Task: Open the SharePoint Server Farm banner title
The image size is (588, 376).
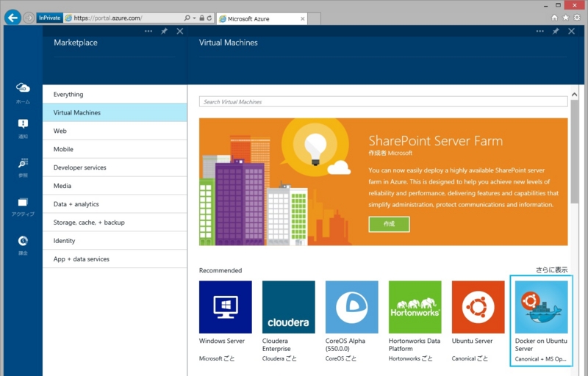Action: click(435, 141)
